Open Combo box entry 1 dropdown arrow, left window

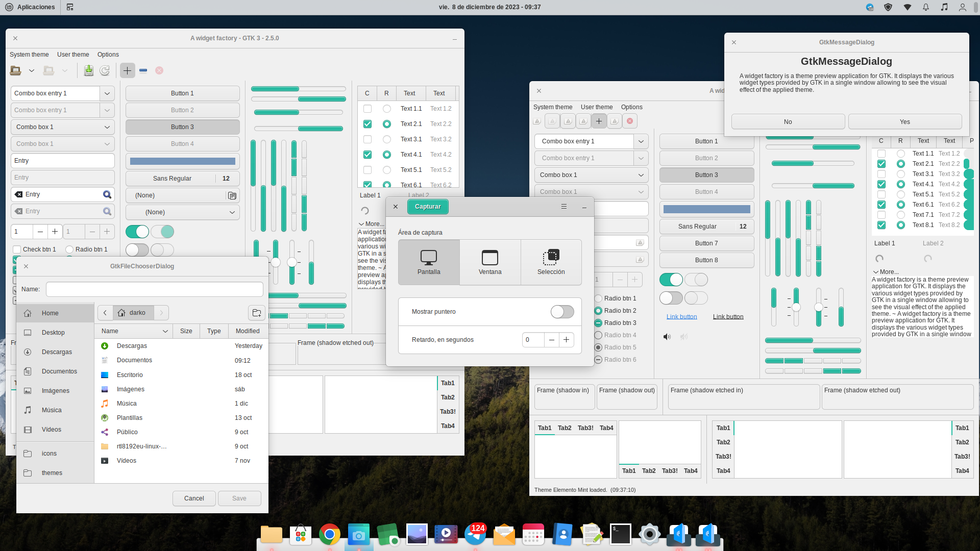click(107, 93)
